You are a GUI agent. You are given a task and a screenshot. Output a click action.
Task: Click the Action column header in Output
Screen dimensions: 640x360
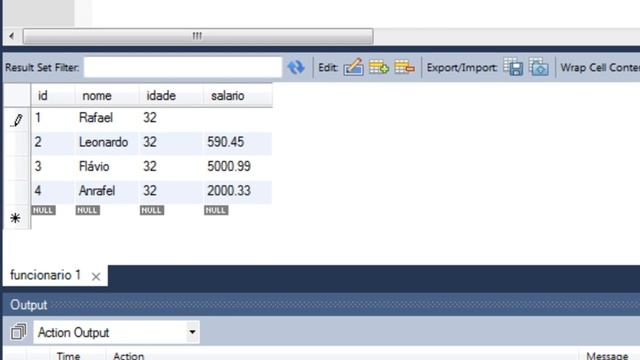click(x=129, y=356)
